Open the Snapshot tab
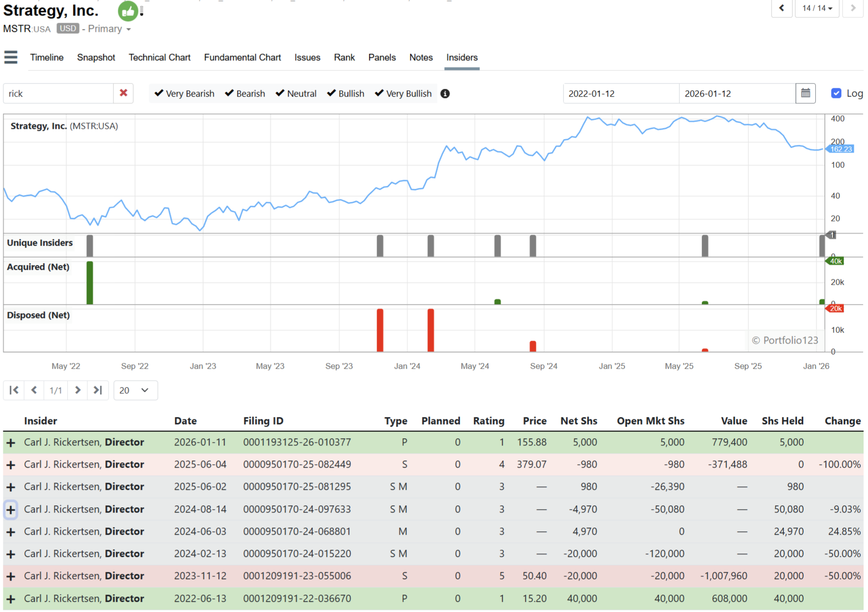Screen dimensions: 868x612 pos(96,57)
